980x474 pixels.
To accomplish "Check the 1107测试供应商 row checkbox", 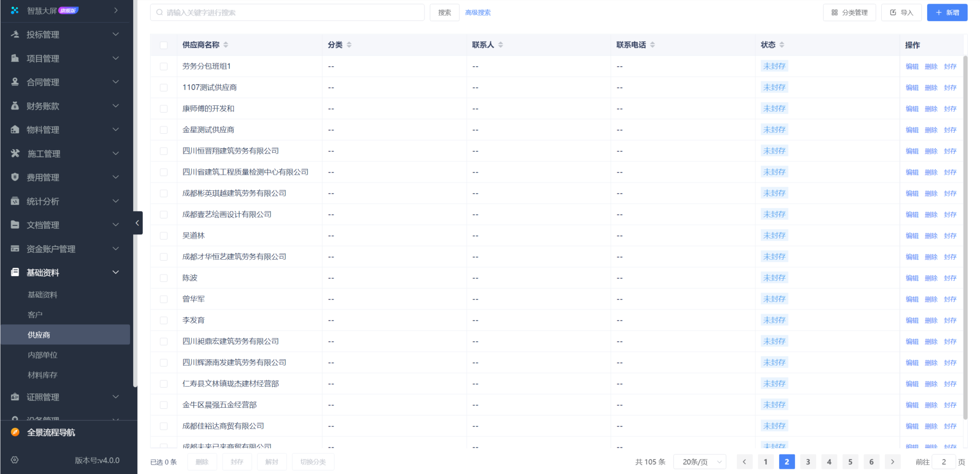I will [164, 87].
